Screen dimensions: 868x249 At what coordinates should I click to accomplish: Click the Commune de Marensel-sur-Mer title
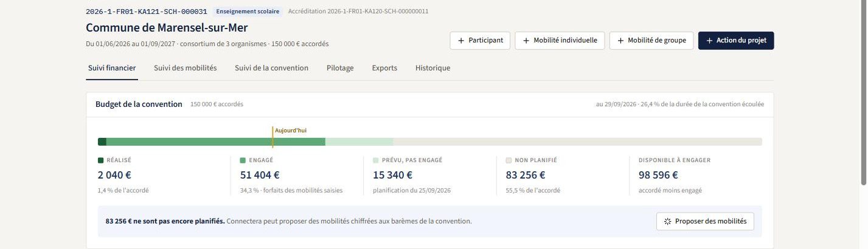[x=167, y=28]
